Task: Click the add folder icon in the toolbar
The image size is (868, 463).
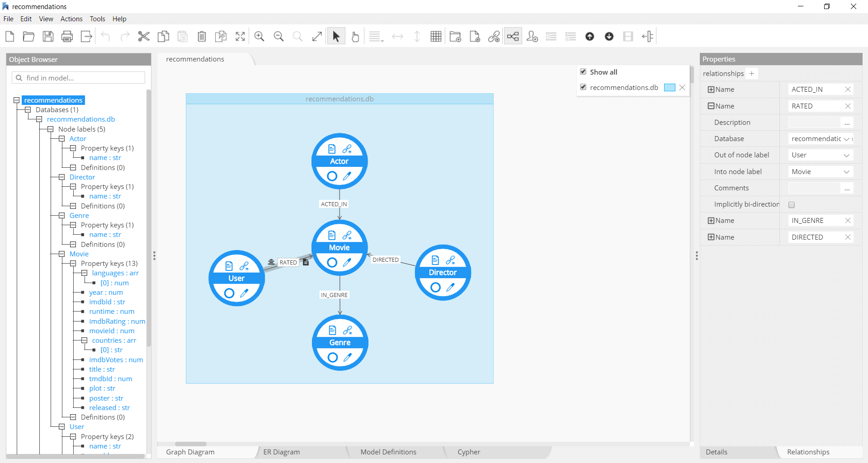Action: click(455, 37)
